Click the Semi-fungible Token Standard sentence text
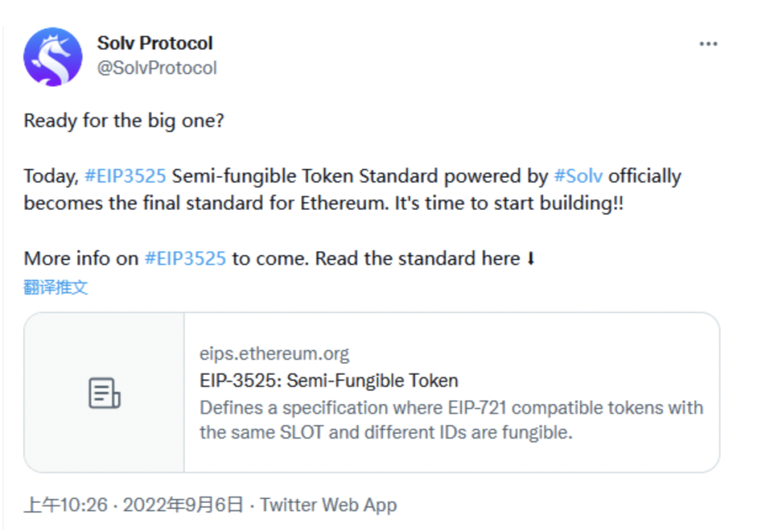The image size is (782, 532). click(x=304, y=176)
